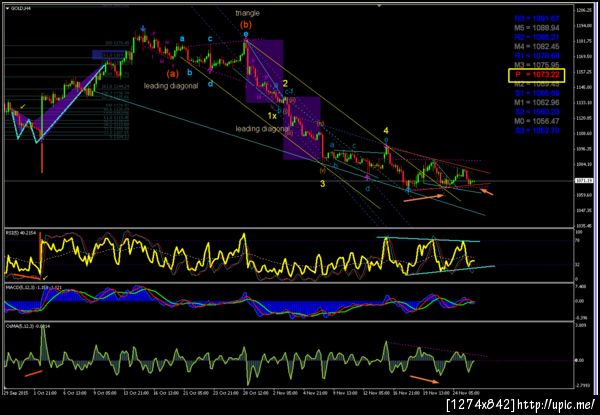Image resolution: width=600 pixels, height=415 pixels.
Task: Click pivot level M1 = 1062.96
Action: [536, 103]
